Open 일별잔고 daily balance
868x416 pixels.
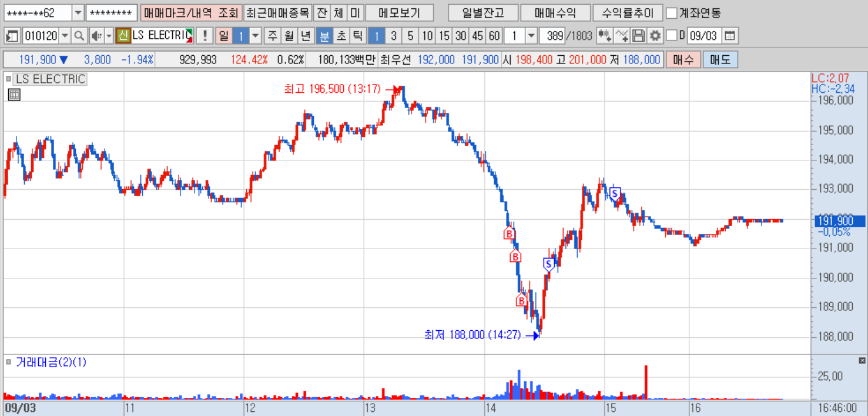click(482, 13)
